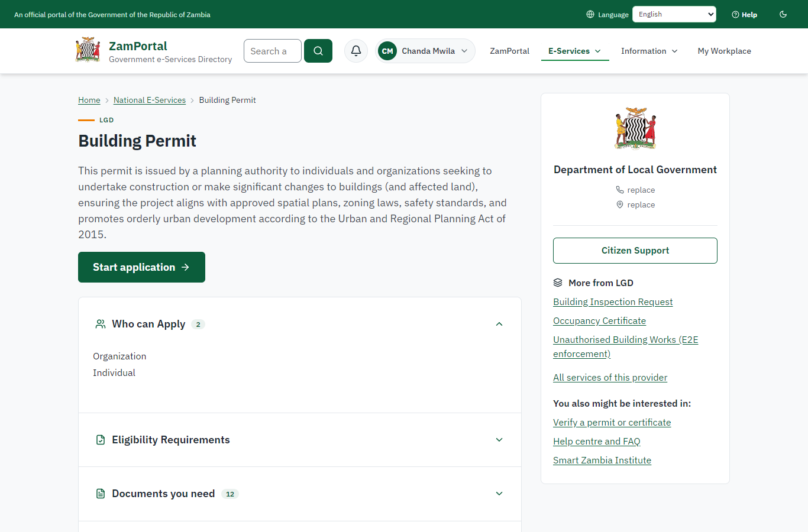Click the Citizen Support button
The height and width of the screenshot is (532, 808).
pos(635,251)
